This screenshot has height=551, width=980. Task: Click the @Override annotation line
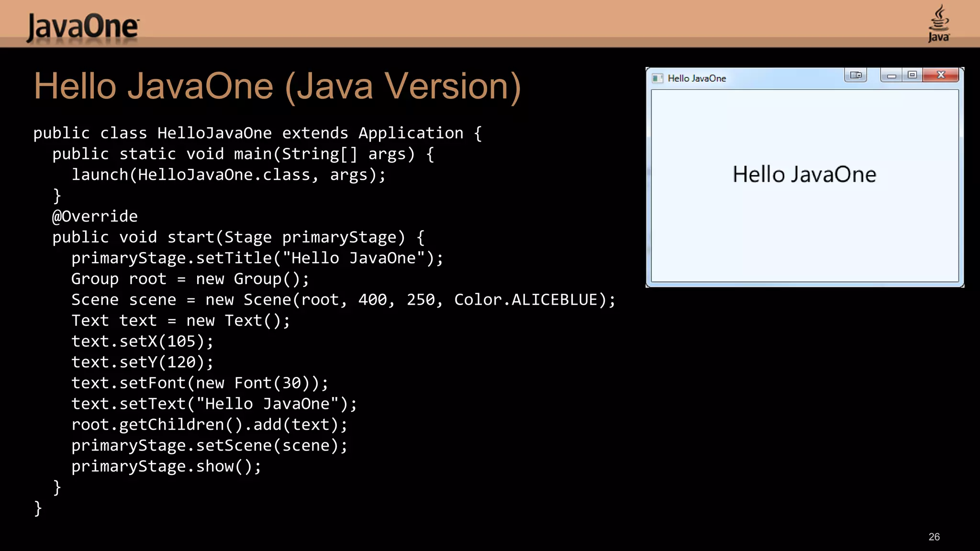tap(95, 217)
